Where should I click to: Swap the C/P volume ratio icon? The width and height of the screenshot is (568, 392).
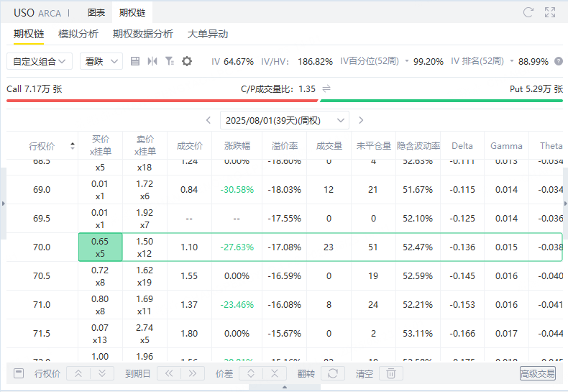click(326, 88)
